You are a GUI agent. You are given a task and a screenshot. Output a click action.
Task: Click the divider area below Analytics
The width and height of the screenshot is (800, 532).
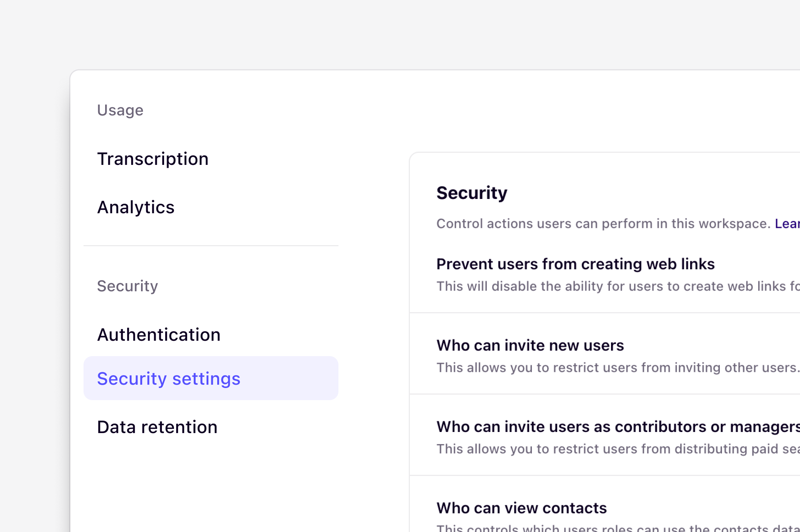point(211,245)
